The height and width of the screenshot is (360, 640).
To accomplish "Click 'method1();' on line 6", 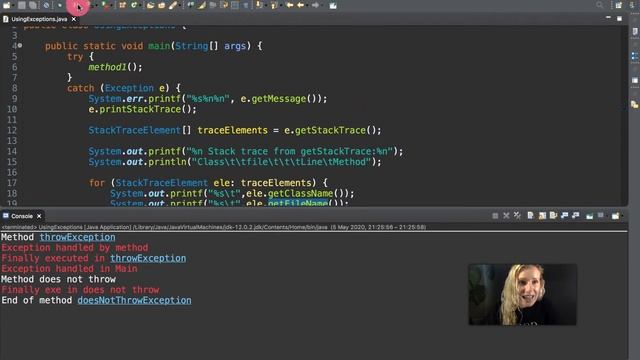I will pos(116,67).
